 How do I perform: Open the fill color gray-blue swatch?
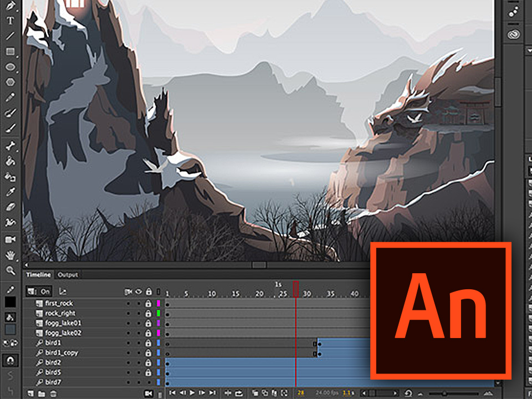click(10, 329)
